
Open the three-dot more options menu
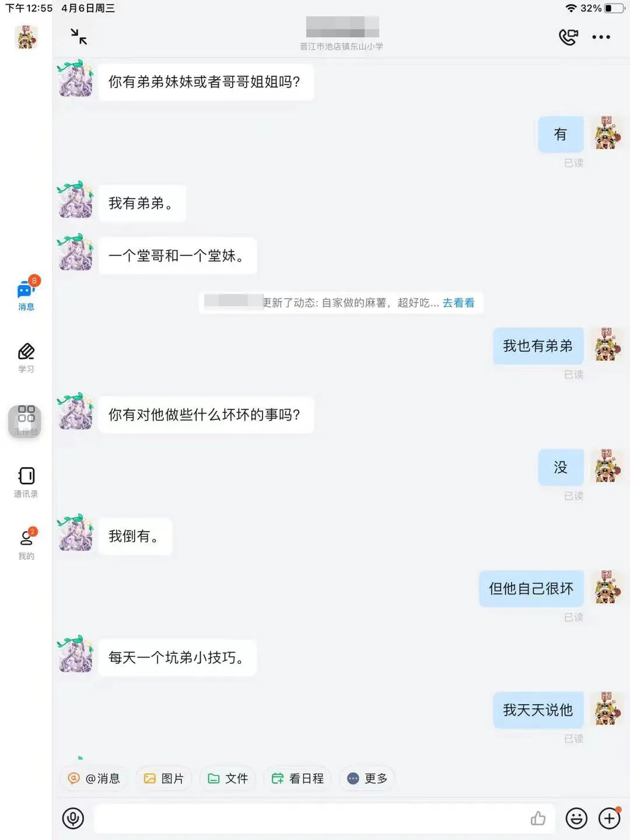(x=601, y=37)
